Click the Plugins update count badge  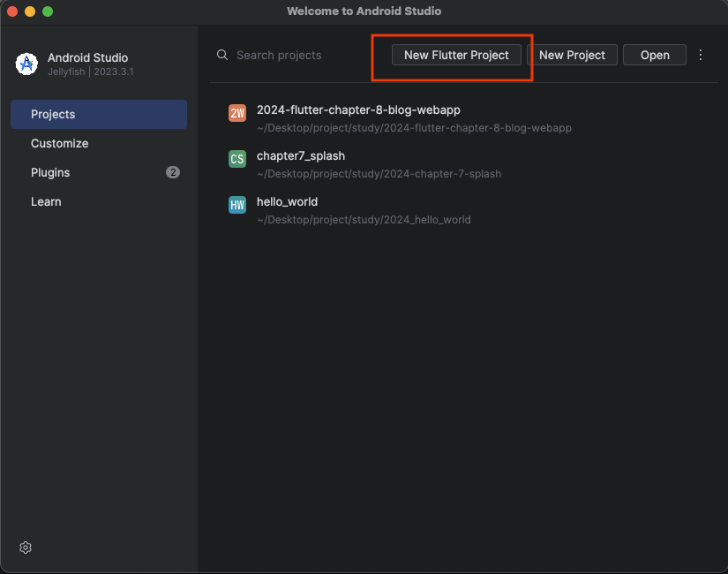click(x=173, y=172)
